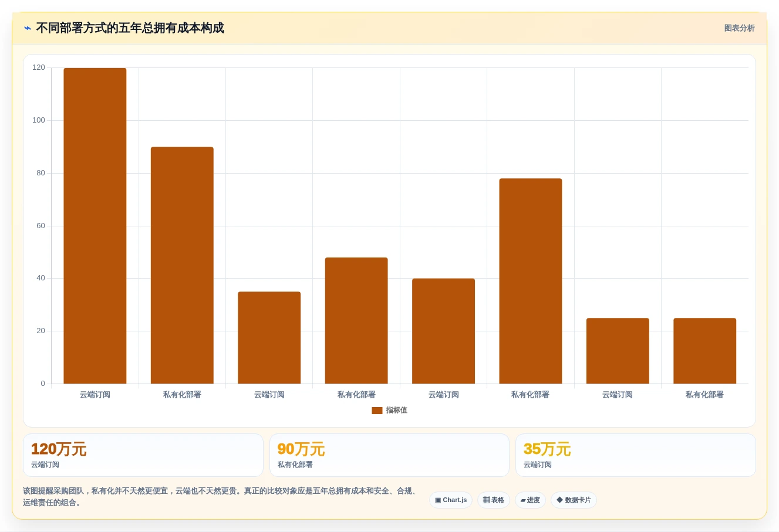Click the y-axis label 100
The width and height of the screenshot is (779, 532).
[x=39, y=120]
